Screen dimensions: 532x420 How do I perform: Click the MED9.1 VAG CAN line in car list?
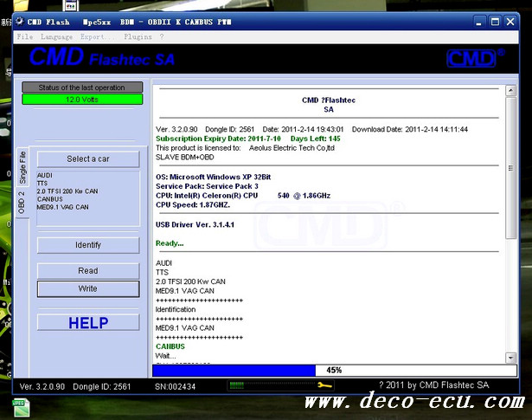(63, 207)
